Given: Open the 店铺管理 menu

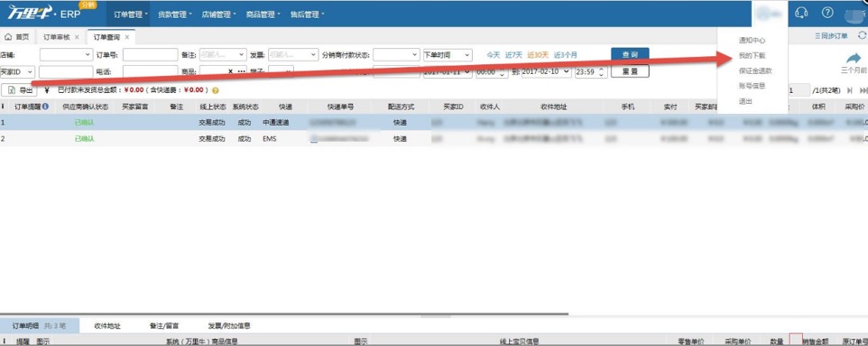Looking at the screenshot, I should pyautogui.click(x=219, y=14).
